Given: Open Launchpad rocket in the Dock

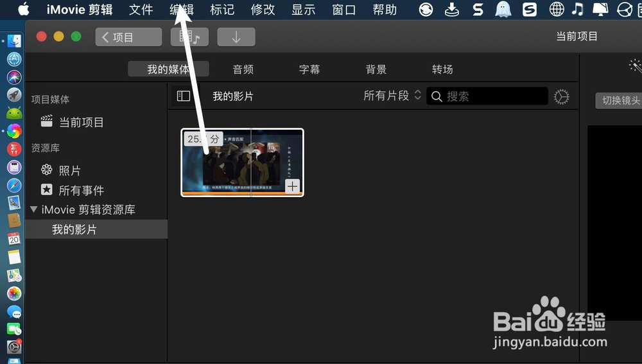Looking at the screenshot, I should coord(14,95).
